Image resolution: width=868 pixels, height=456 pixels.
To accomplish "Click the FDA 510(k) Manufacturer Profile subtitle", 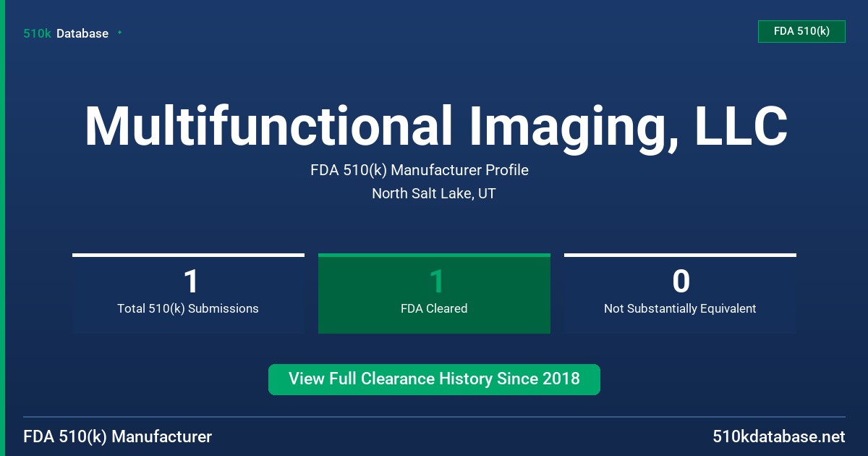I will click(420, 170).
